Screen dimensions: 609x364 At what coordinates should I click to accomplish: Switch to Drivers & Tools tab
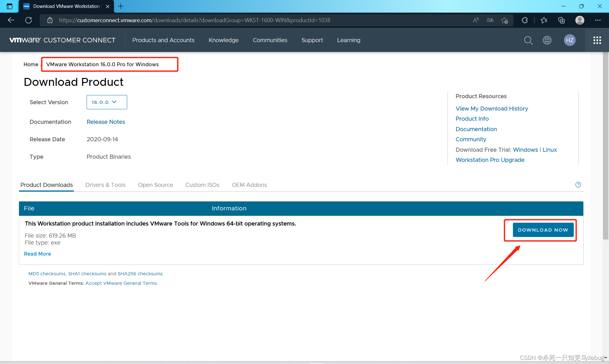click(105, 185)
